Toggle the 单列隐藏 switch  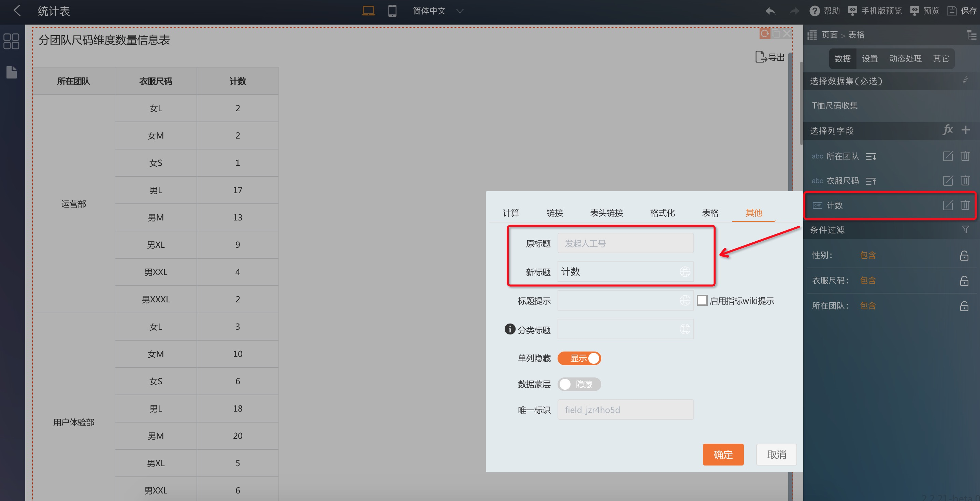click(579, 358)
